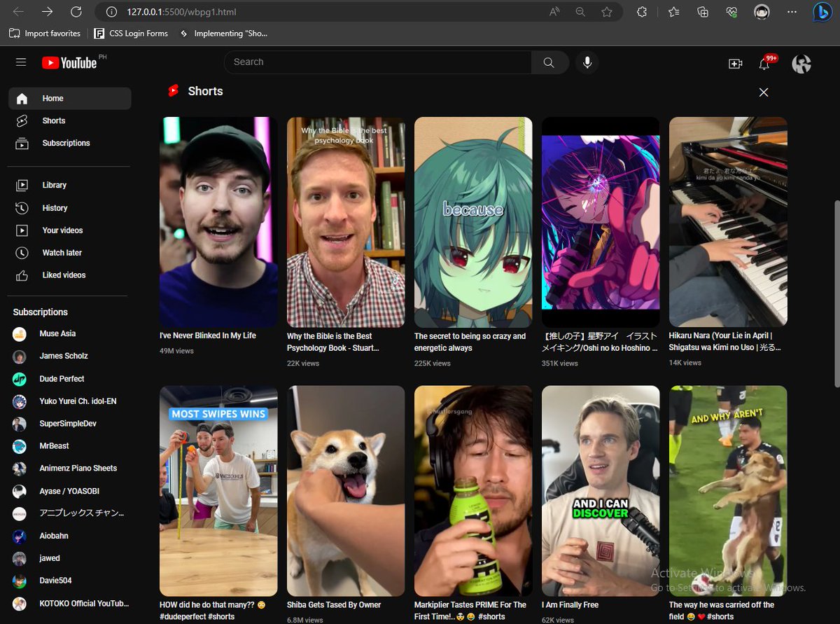Open Import favorites bookmark
The image size is (840, 624).
[45, 34]
